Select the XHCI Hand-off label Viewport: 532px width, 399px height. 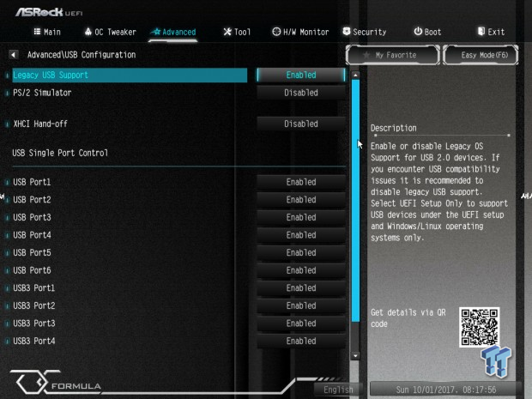pos(40,124)
